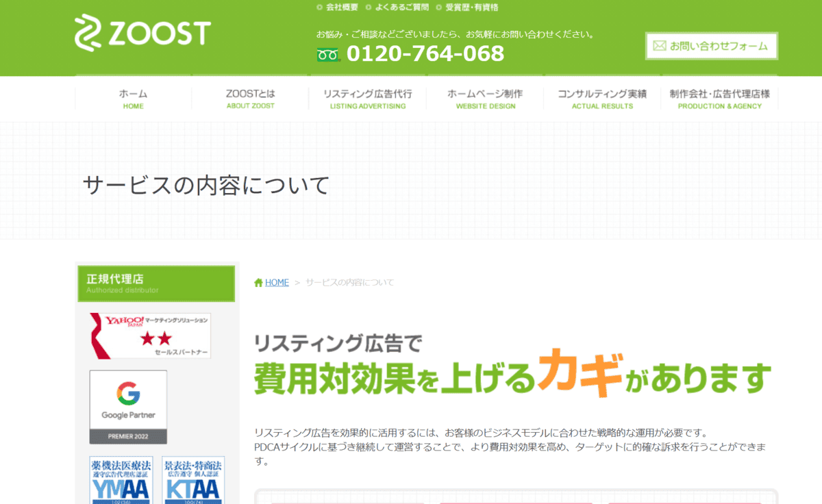
Task: Open the お問い合わせフォーム button
Action: [711, 46]
